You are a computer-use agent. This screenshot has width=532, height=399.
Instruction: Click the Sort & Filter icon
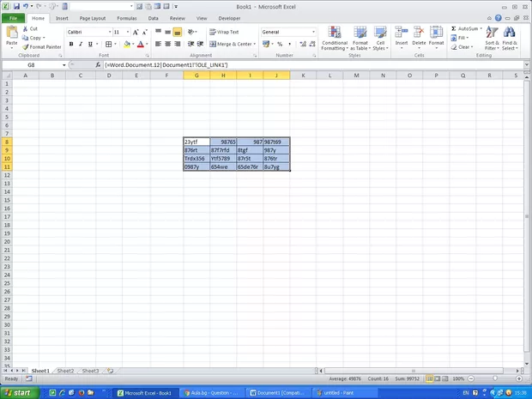[492, 39]
